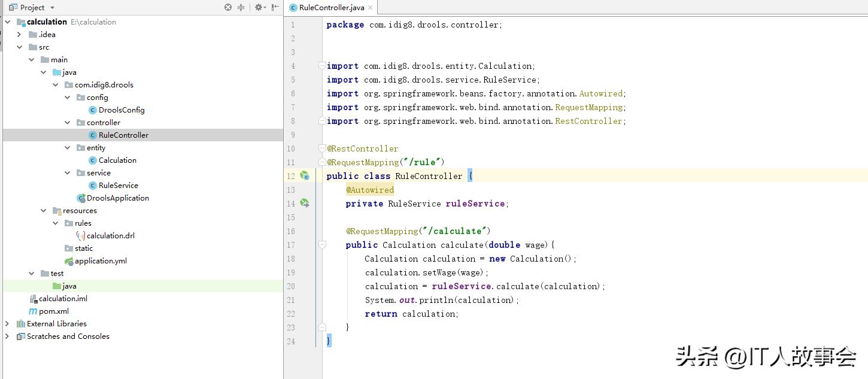Viewport: 868px width, 379px height.
Task: Expand External Libraries node
Action: click(x=7, y=324)
